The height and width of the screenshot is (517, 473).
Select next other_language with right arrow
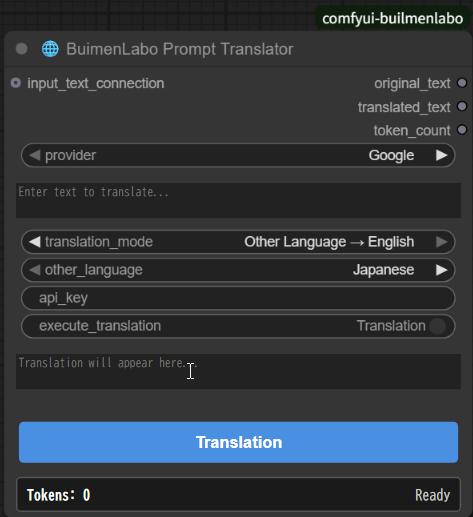click(442, 270)
